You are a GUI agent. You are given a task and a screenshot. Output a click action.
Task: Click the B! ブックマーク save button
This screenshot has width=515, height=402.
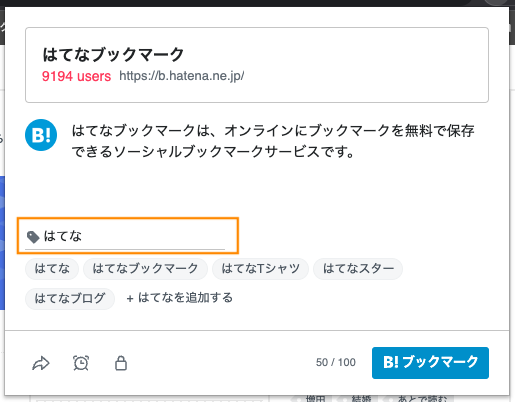click(x=430, y=363)
